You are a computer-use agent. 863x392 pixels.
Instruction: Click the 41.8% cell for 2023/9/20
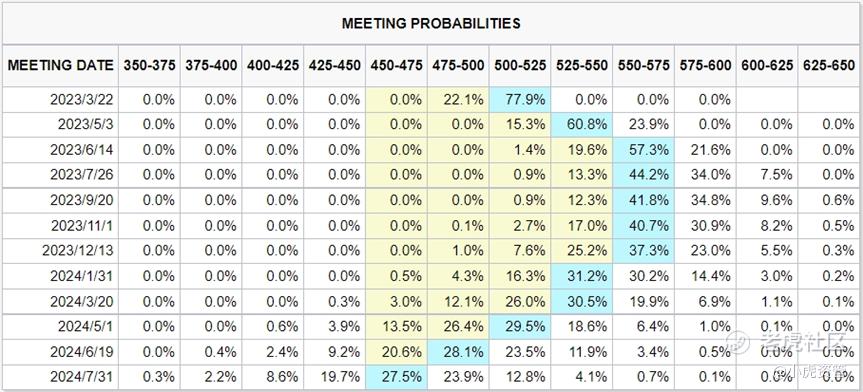coord(643,200)
